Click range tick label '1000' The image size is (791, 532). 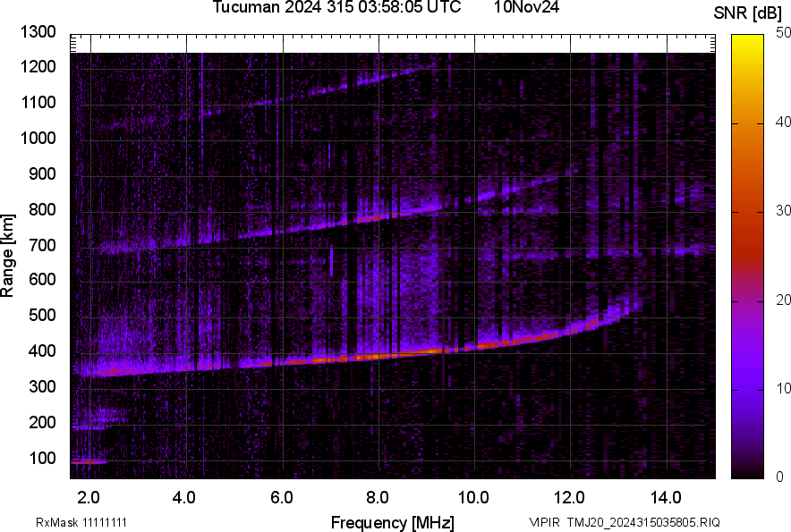click(38, 138)
